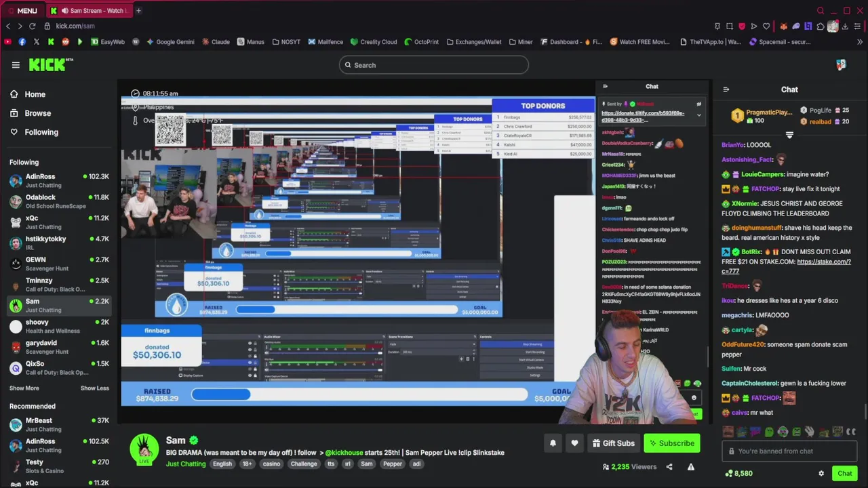868x488 pixels.
Task: Select the 18+ tag
Action: 247,464
